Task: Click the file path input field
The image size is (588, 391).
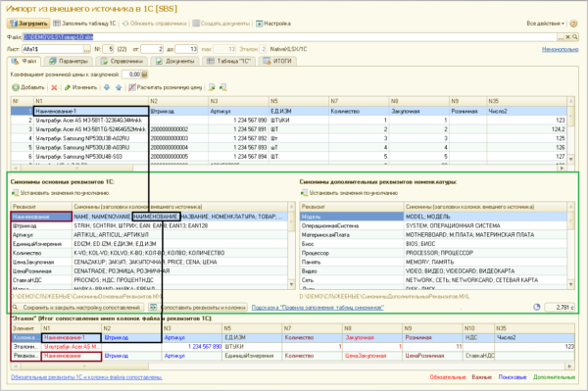Action: point(289,37)
